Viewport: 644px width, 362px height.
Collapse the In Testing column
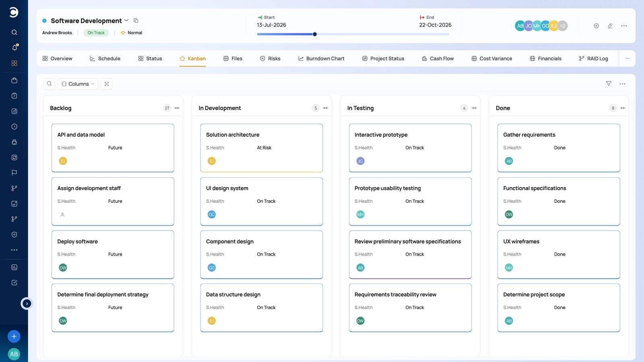click(x=474, y=108)
